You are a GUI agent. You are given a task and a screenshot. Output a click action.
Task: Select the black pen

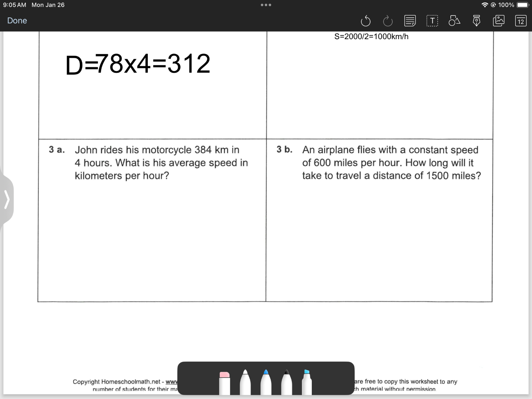point(286,383)
